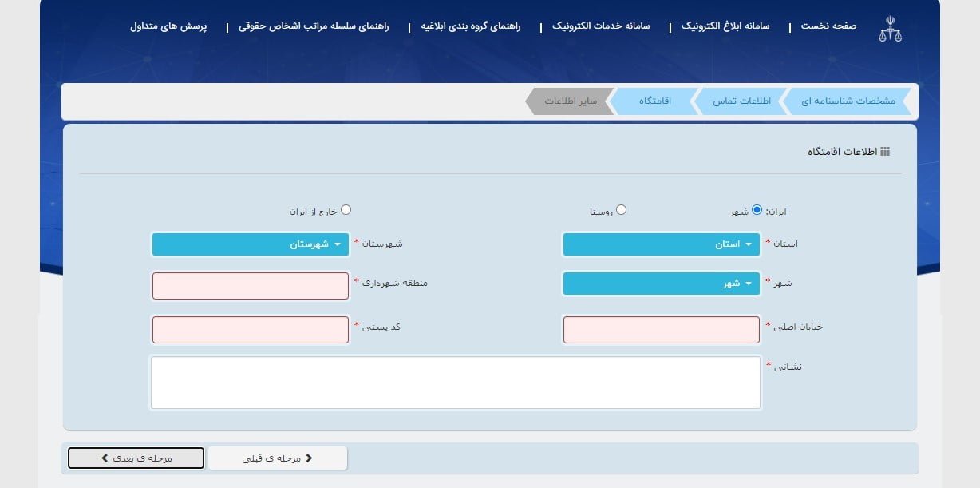980x488 pixels.
Task: Switch to مشخصات شناسنامه ای step tab
Action: pyautogui.click(x=848, y=101)
